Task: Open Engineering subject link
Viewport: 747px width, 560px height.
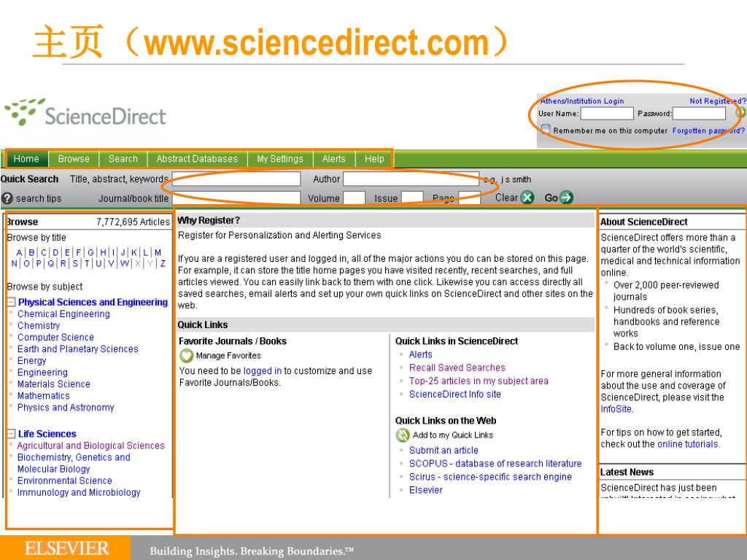Action: pyautogui.click(x=42, y=373)
